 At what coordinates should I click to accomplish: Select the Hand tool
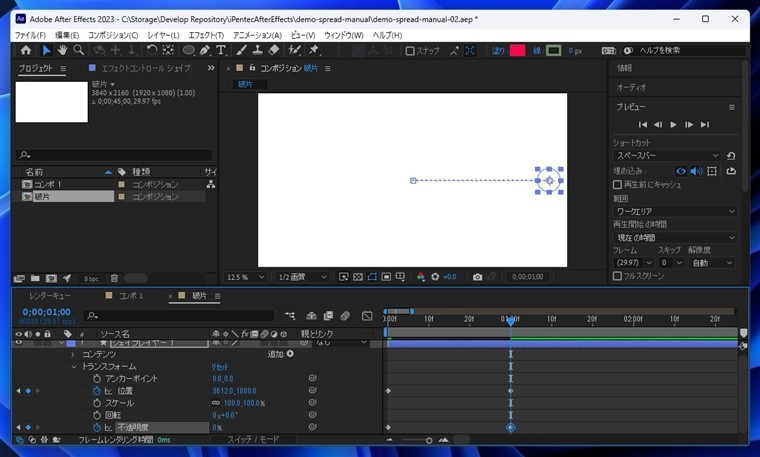click(62, 50)
